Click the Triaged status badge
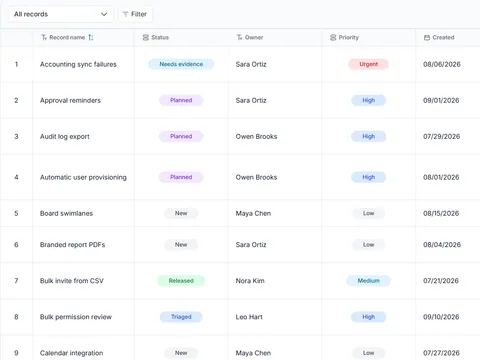The width and height of the screenshot is (480, 360). (x=181, y=317)
